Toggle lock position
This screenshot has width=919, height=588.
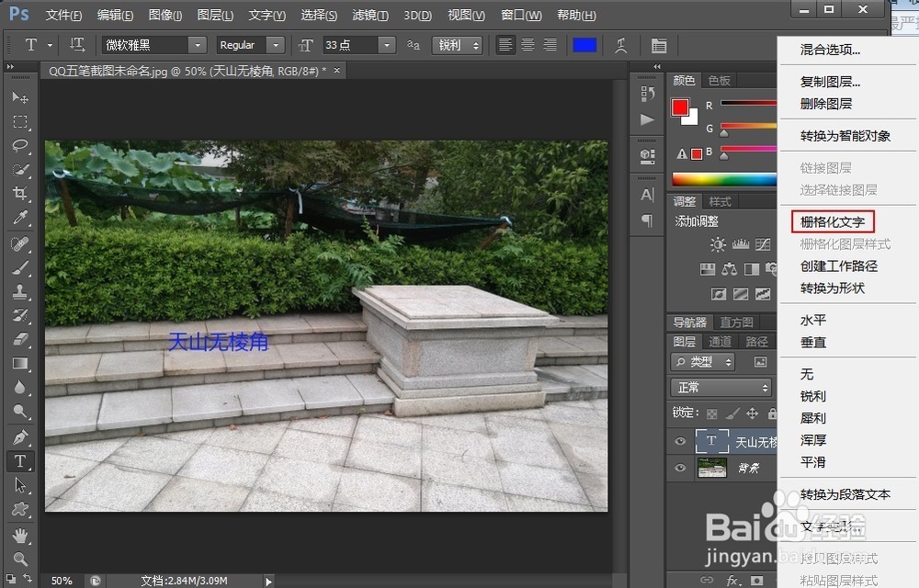753,413
